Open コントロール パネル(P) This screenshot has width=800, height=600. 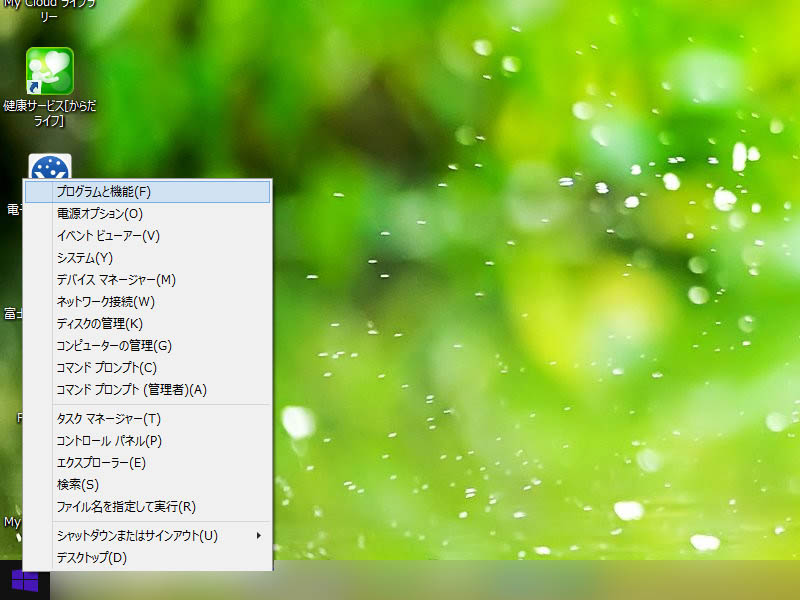[109, 440]
